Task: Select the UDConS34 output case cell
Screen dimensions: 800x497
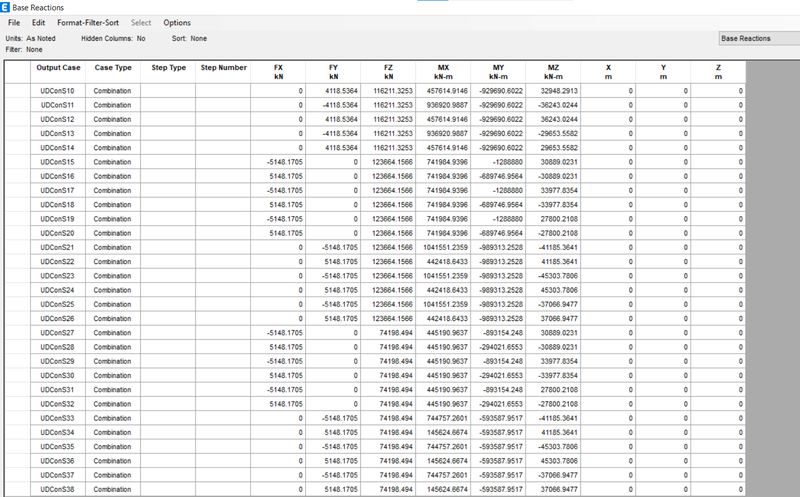Action: (58, 433)
